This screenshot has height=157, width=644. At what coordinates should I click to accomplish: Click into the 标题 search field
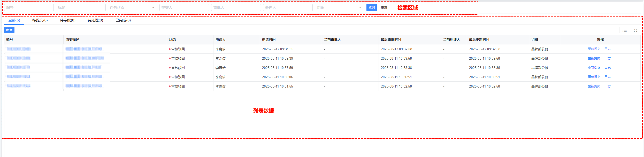[81, 7]
